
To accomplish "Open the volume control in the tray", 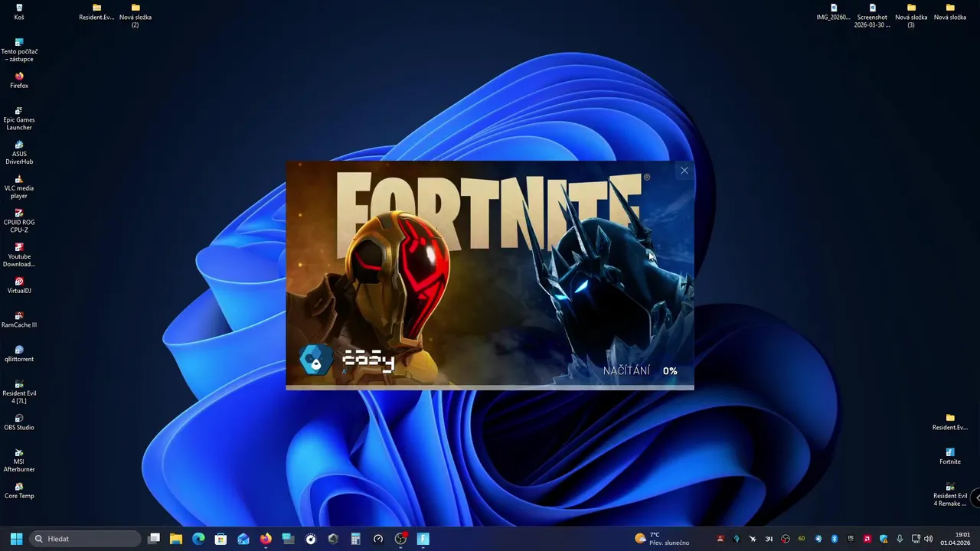I will 929,539.
